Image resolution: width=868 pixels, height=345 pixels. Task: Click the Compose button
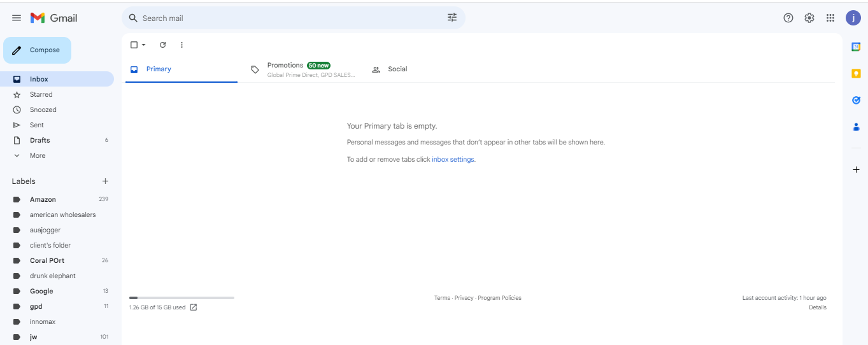[37, 50]
